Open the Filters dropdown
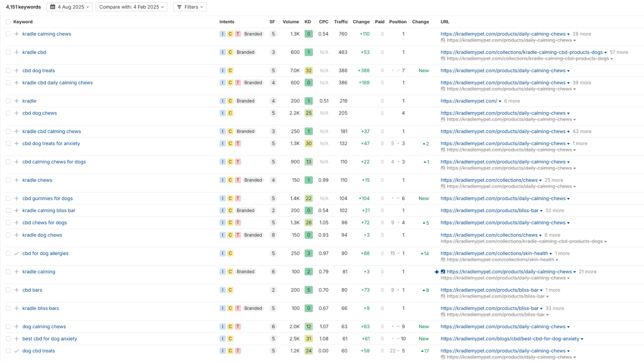This screenshot has height=363, width=644. pyautogui.click(x=190, y=7)
